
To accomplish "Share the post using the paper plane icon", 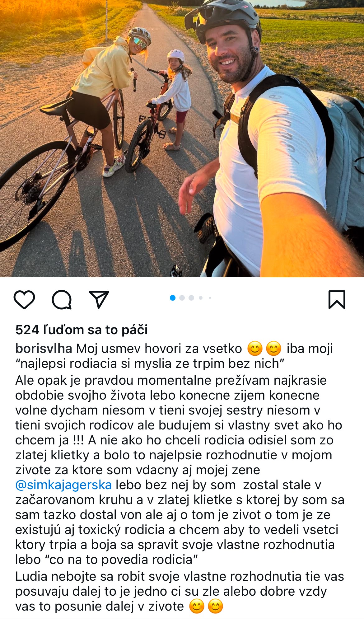I will tap(99, 299).
